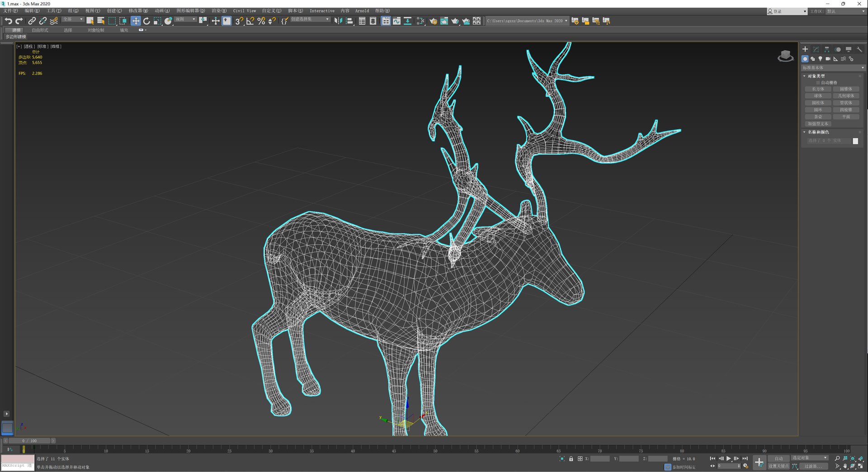Select the Select and Link tool
This screenshot has height=472, width=868.
(x=32, y=21)
